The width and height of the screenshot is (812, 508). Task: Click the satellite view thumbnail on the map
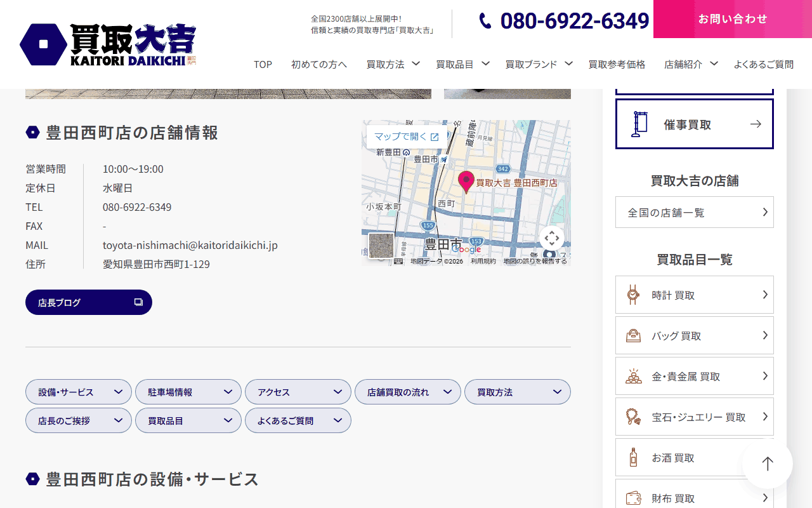pyautogui.click(x=381, y=245)
